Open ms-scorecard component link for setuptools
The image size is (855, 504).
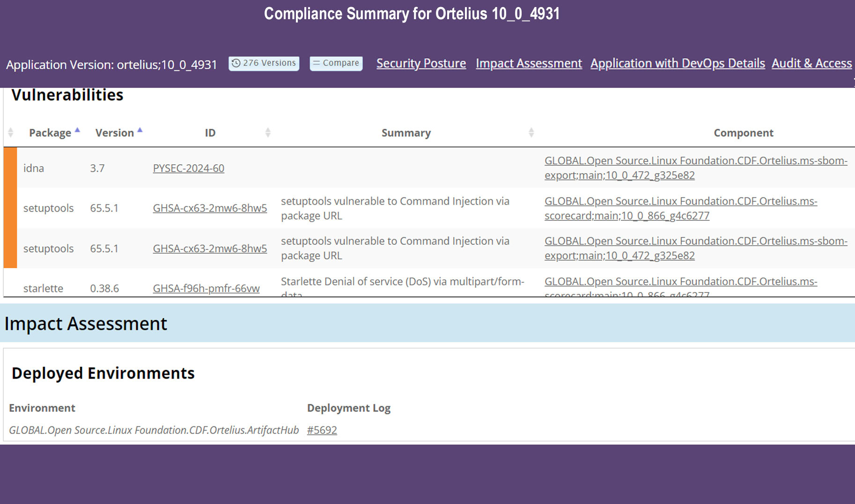(x=680, y=208)
